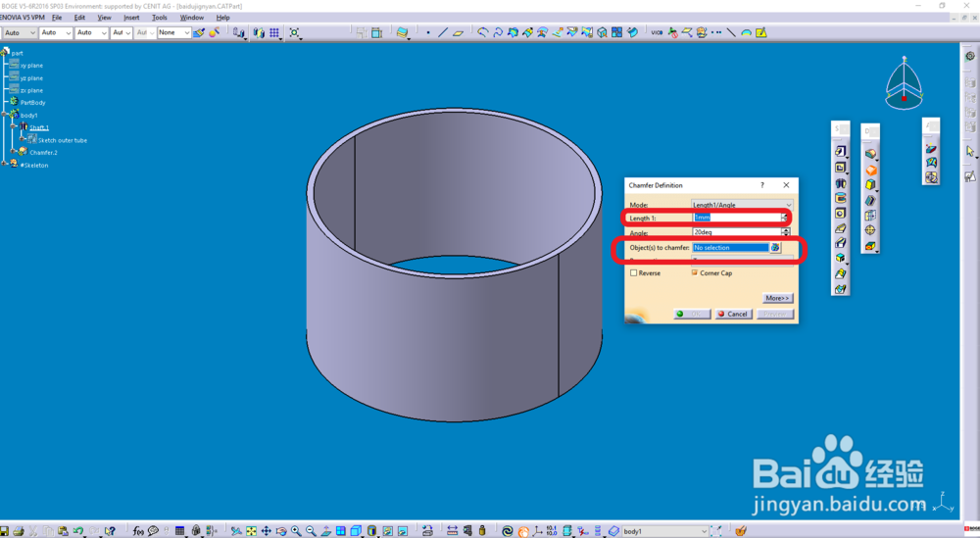Toggle the Corner Cap checkbox
Image resolution: width=980 pixels, height=538 pixels.
point(695,273)
